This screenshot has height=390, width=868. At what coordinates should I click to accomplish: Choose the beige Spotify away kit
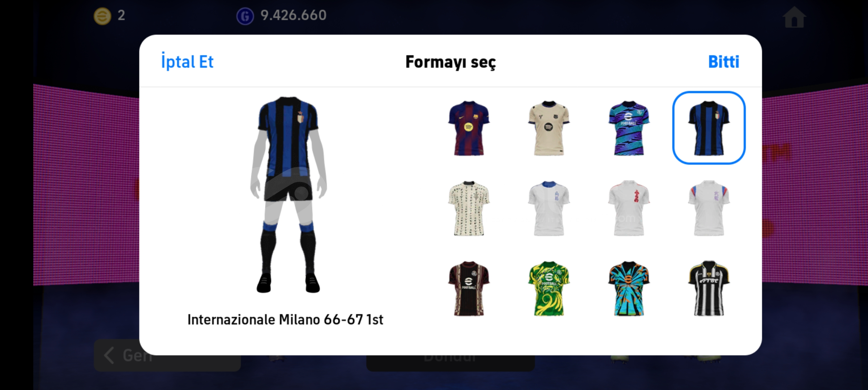549,128
